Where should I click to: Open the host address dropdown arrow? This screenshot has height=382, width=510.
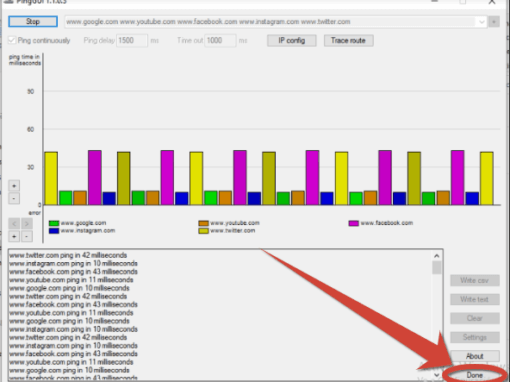point(482,22)
